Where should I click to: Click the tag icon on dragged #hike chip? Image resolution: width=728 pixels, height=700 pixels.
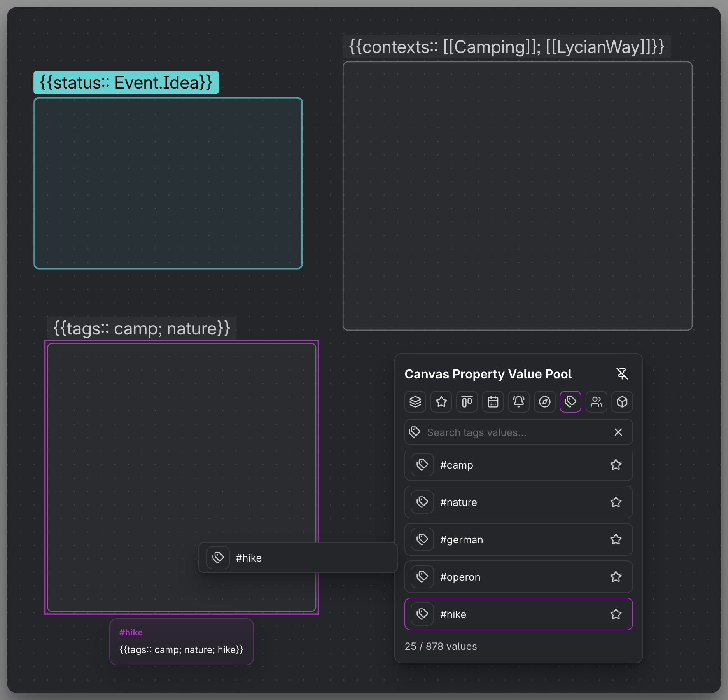point(218,558)
